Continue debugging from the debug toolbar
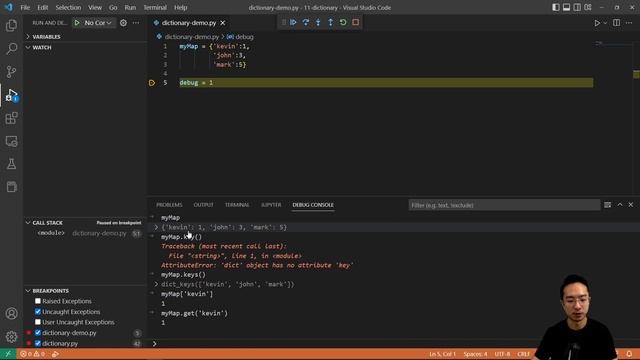Screen dimensions: 640x360 293,22
